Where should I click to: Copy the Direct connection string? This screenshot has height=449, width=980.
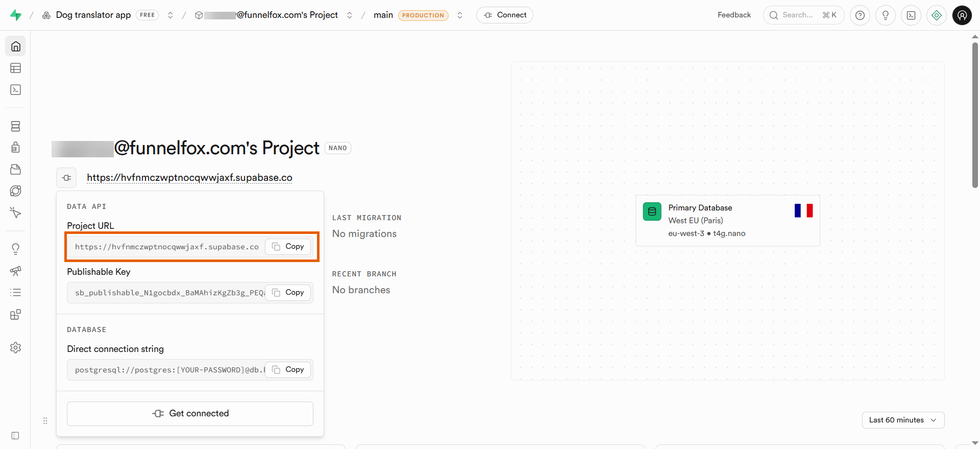point(288,370)
